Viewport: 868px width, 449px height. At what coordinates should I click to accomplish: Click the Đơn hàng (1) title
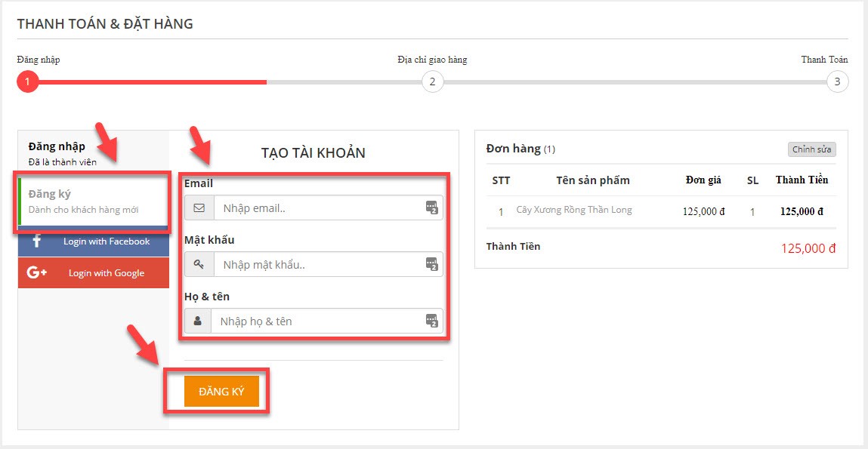(520, 149)
